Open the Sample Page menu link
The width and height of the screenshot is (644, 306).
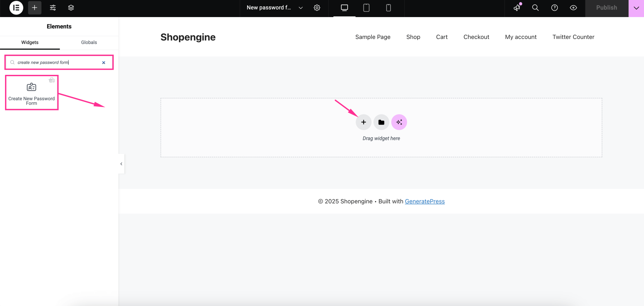point(373,37)
